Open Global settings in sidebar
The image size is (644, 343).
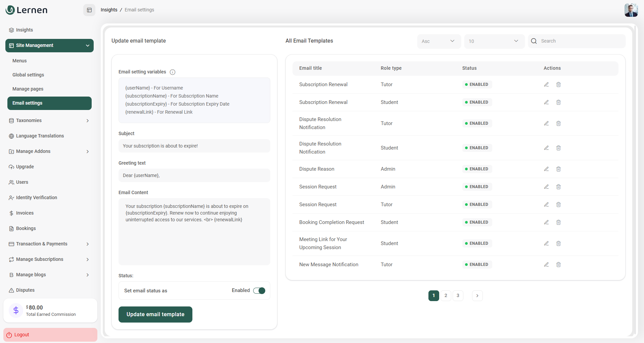click(x=28, y=75)
